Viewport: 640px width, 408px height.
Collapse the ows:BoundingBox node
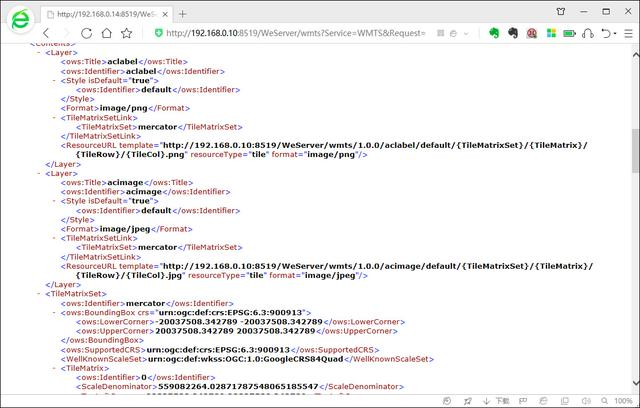tap(54, 313)
